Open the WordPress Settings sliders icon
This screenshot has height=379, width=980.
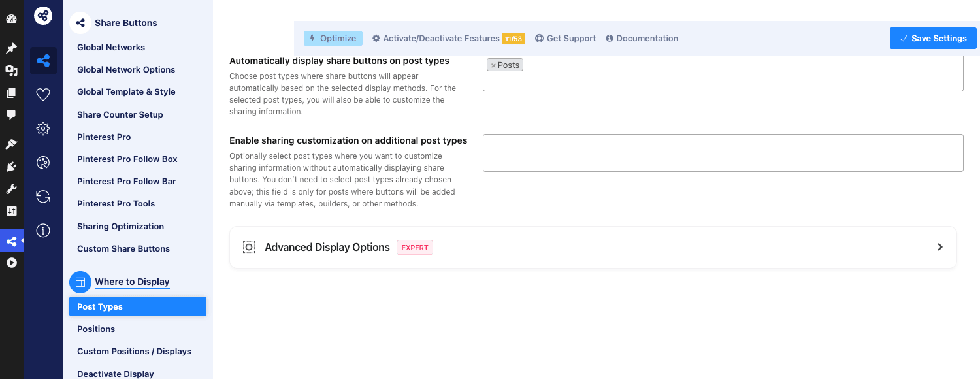[11, 211]
